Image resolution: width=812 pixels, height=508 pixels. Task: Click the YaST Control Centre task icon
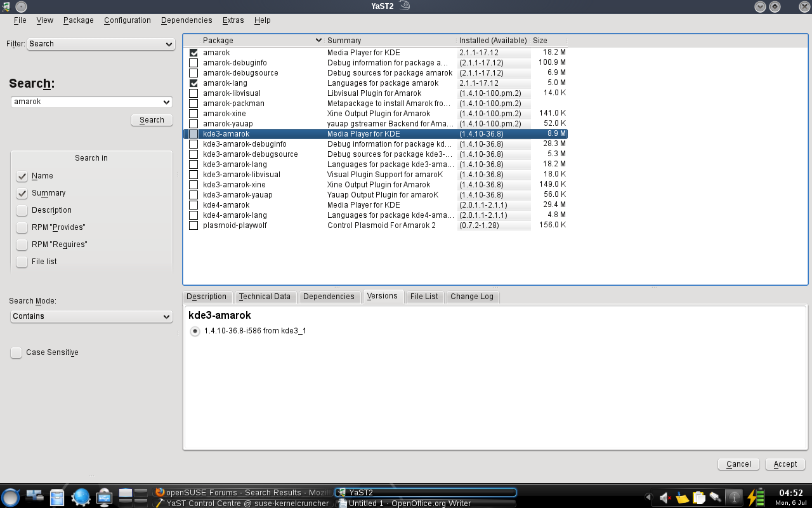[160, 503]
